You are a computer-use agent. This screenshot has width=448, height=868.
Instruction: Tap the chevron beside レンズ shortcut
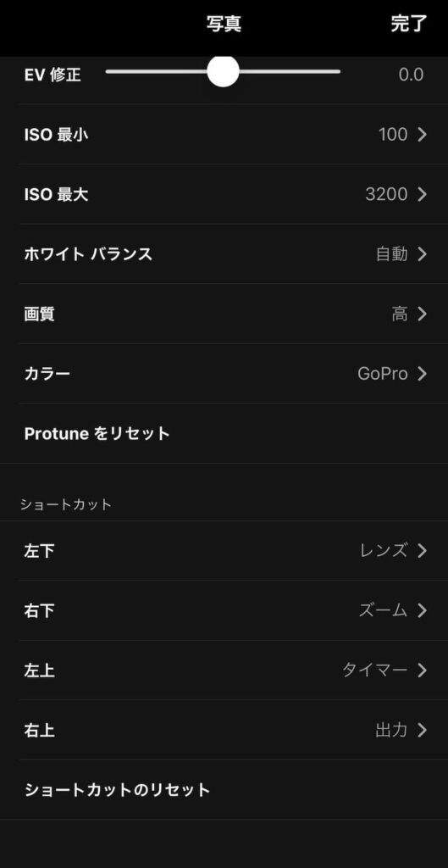[x=422, y=551]
